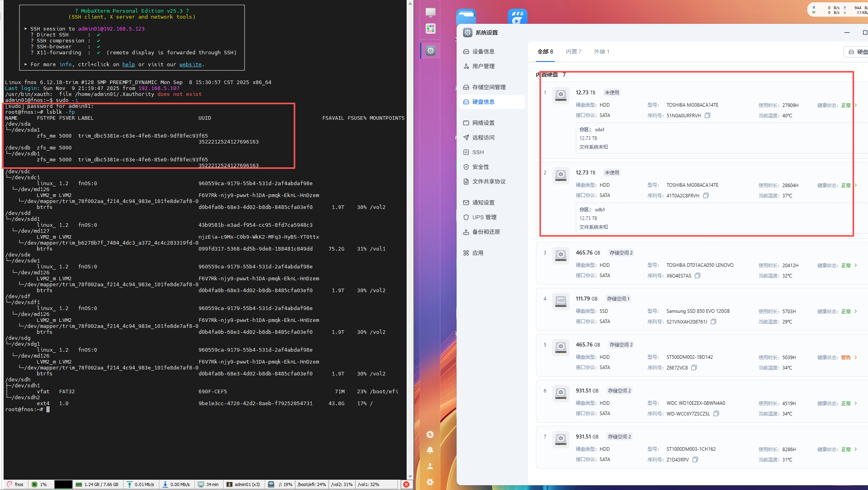
Task: Click the red close icon in MobaXterm status bar
Action: pyautogui.click(x=406, y=484)
